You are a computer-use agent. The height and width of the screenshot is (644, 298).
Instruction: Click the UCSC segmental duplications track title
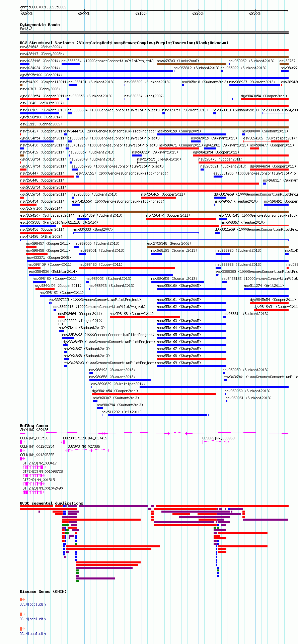[x=52, y=503]
